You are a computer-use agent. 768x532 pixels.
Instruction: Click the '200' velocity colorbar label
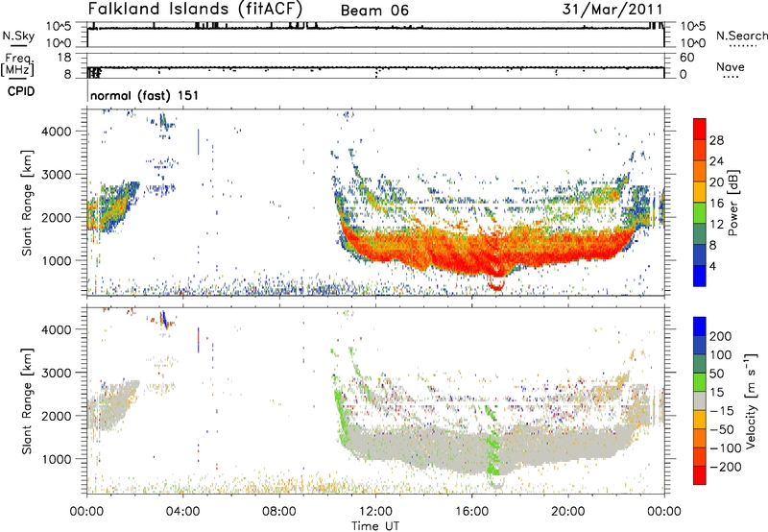click(x=721, y=336)
